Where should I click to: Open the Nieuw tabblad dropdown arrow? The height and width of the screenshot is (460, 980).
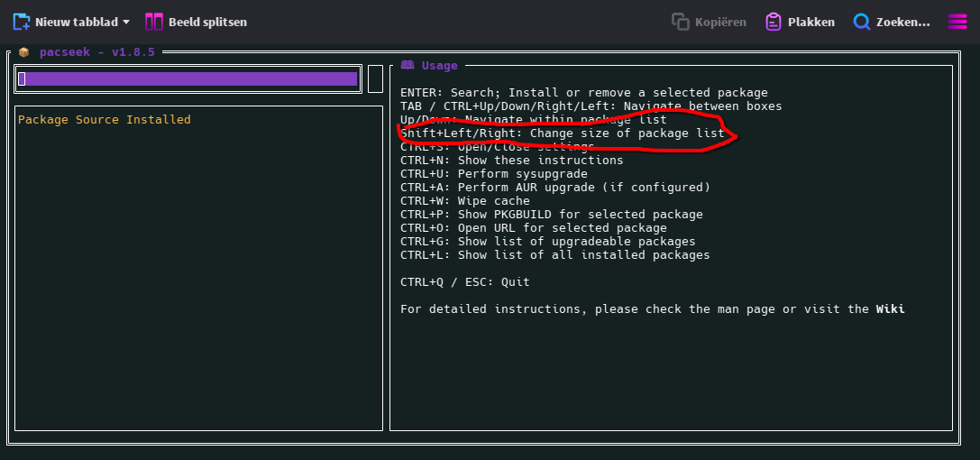[126, 22]
